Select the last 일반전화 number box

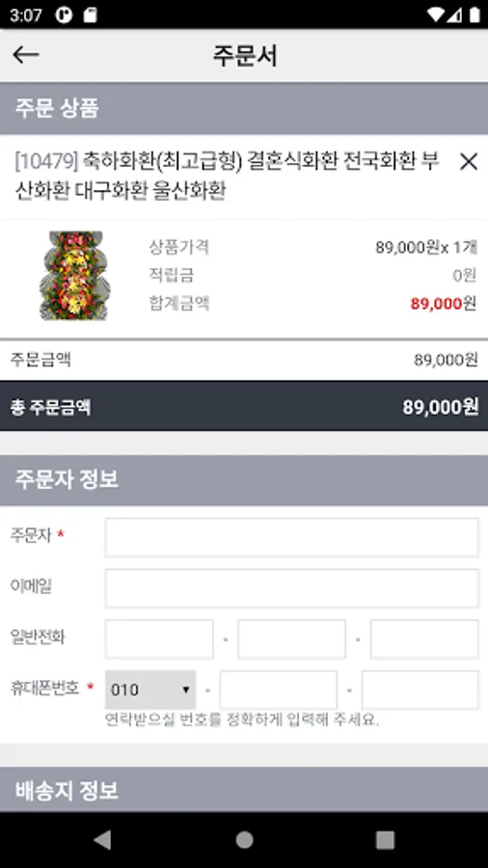(424, 638)
